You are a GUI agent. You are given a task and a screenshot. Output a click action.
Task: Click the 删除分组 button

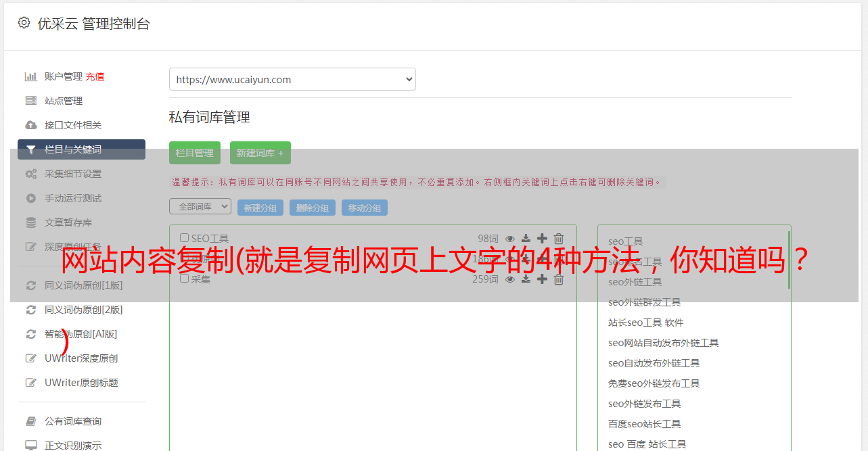(x=313, y=208)
